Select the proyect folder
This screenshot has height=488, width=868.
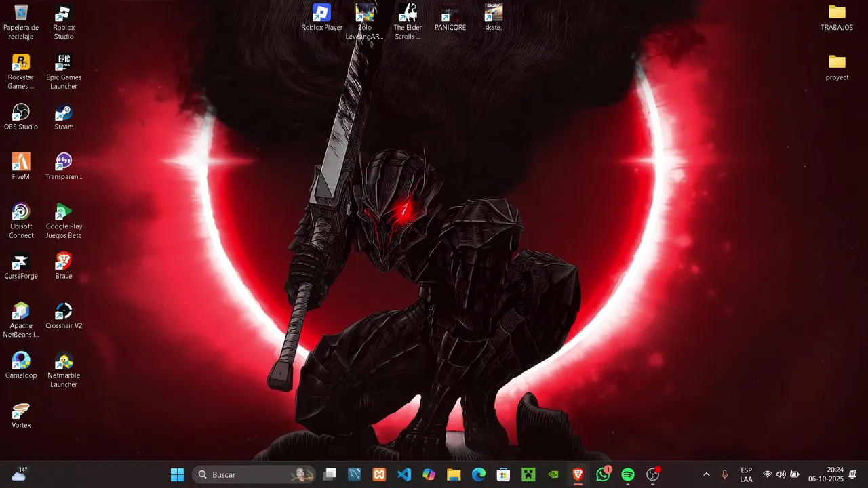(x=837, y=66)
